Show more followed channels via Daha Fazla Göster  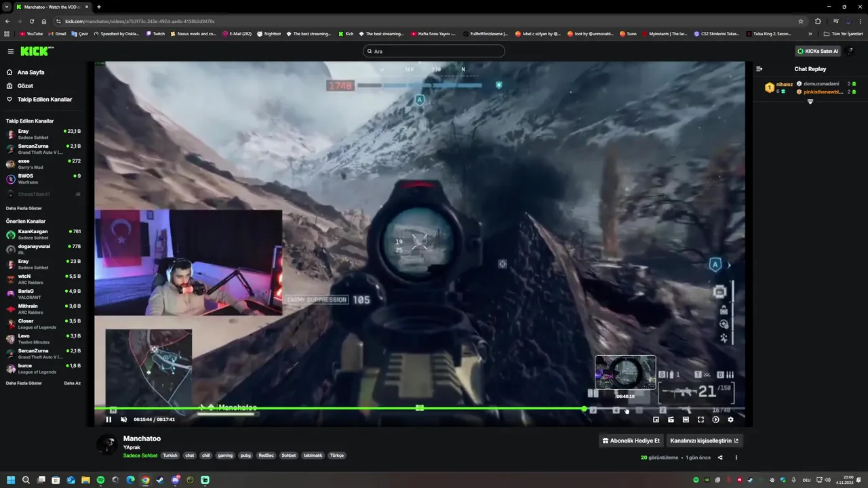coord(24,208)
